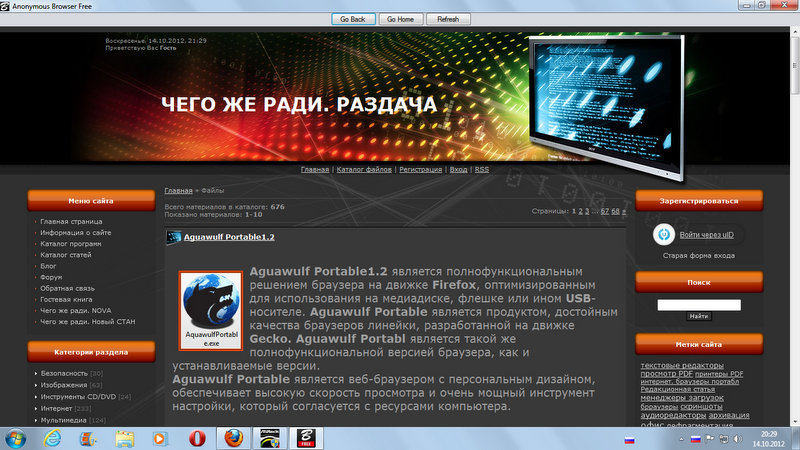Open the RSS feed link
800x450 pixels.
[x=482, y=169]
